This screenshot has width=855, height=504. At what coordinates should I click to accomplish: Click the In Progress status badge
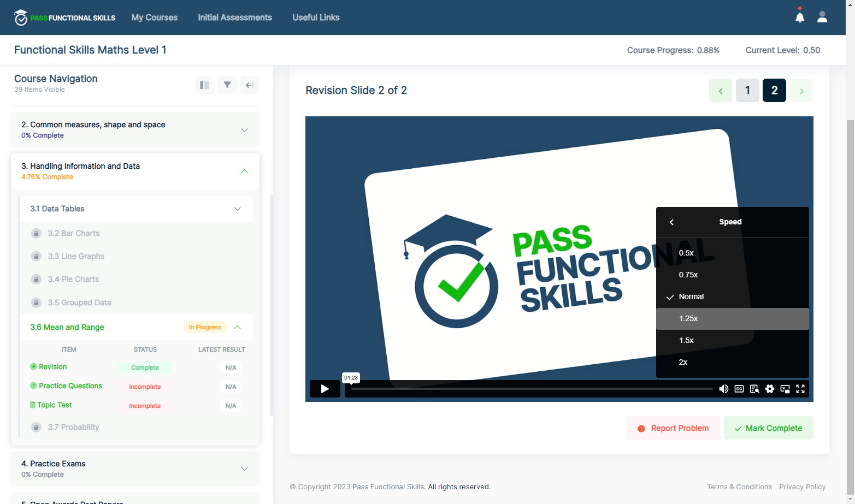point(205,328)
